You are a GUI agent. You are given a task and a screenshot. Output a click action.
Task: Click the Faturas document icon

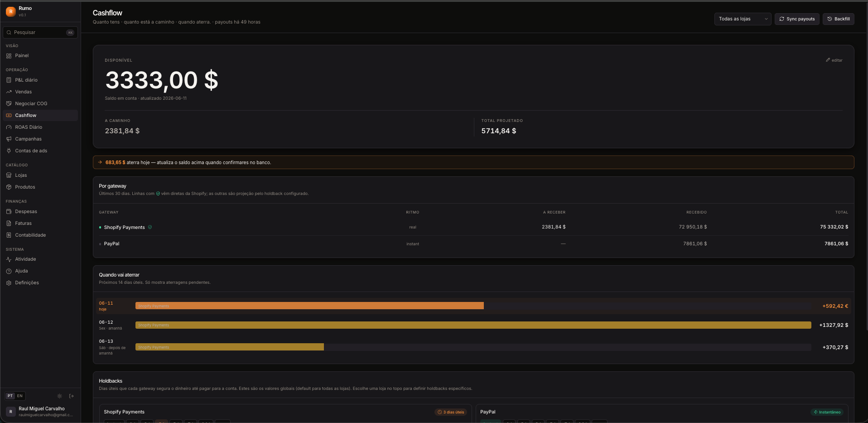point(9,224)
